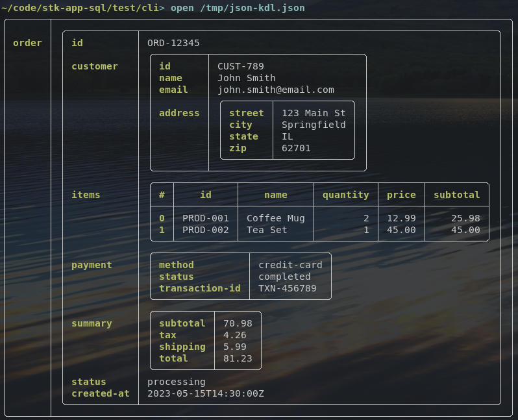The height and width of the screenshot is (420, 518).
Task: Click the 'city' key label
Action: [240, 125]
